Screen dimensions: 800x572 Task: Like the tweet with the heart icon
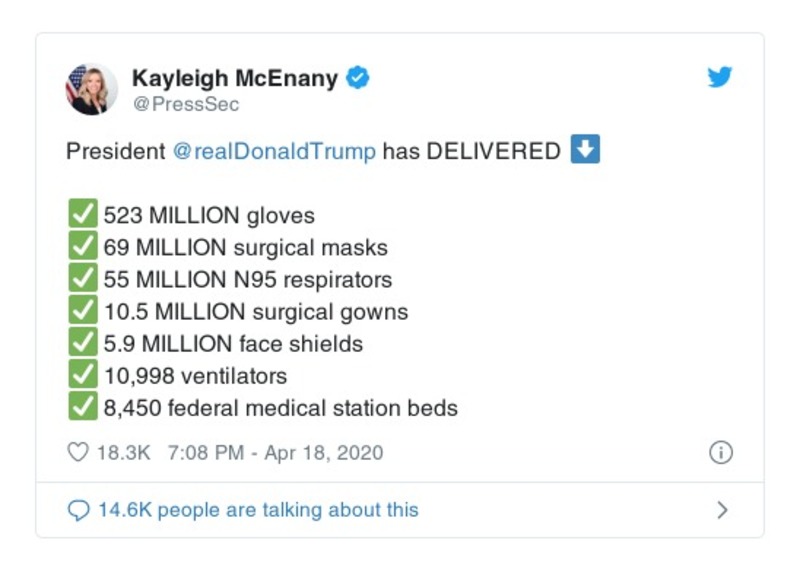[78, 453]
